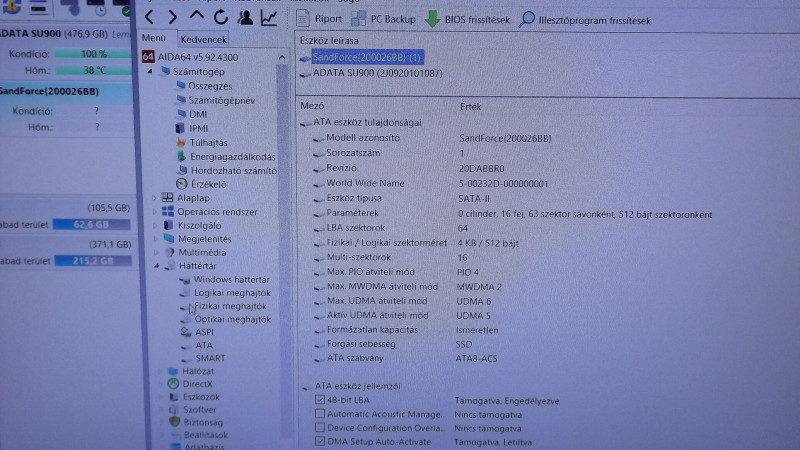This screenshot has width=800, height=450.
Task: Click the 62,6 GB free space bar
Action: (x=91, y=224)
